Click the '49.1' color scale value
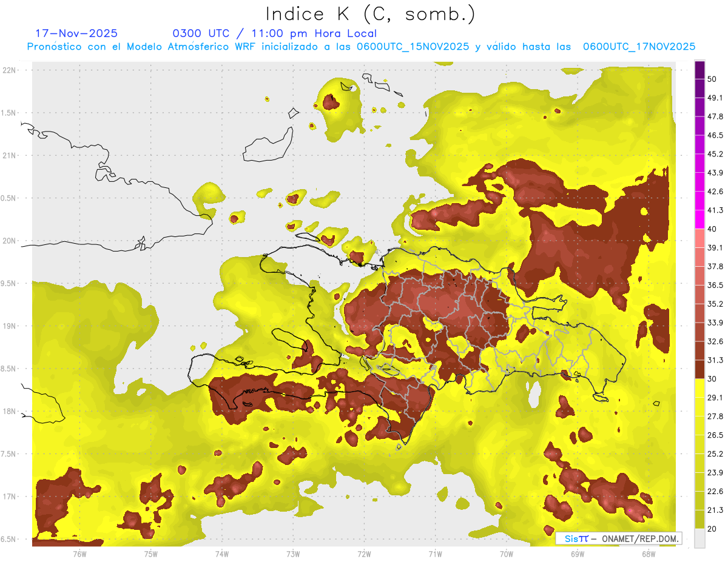This screenshot has width=728, height=562. tap(715, 98)
